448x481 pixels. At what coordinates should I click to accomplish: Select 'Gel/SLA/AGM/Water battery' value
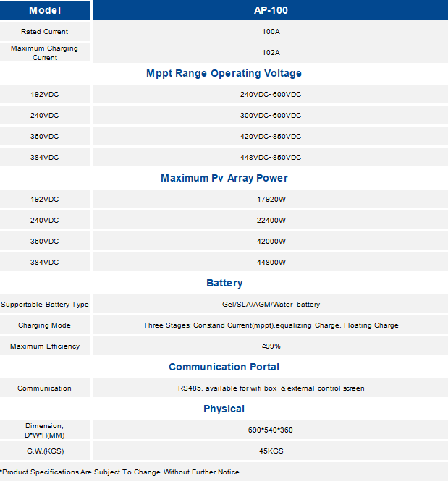pyautogui.click(x=271, y=305)
